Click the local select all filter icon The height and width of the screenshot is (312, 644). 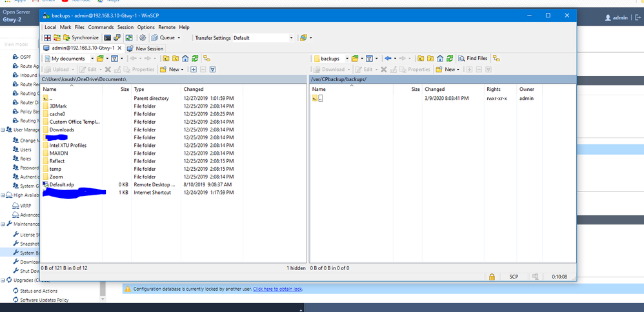pos(212,70)
